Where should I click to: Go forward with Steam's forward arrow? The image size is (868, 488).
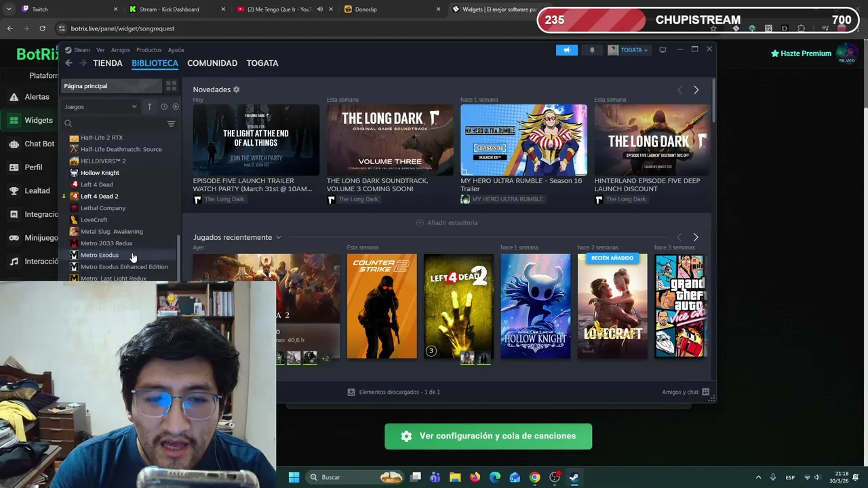(83, 63)
